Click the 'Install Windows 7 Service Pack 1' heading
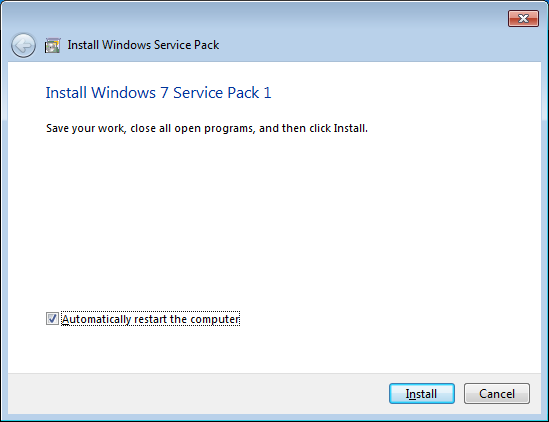The height and width of the screenshot is (422, 549). (159, 93)
